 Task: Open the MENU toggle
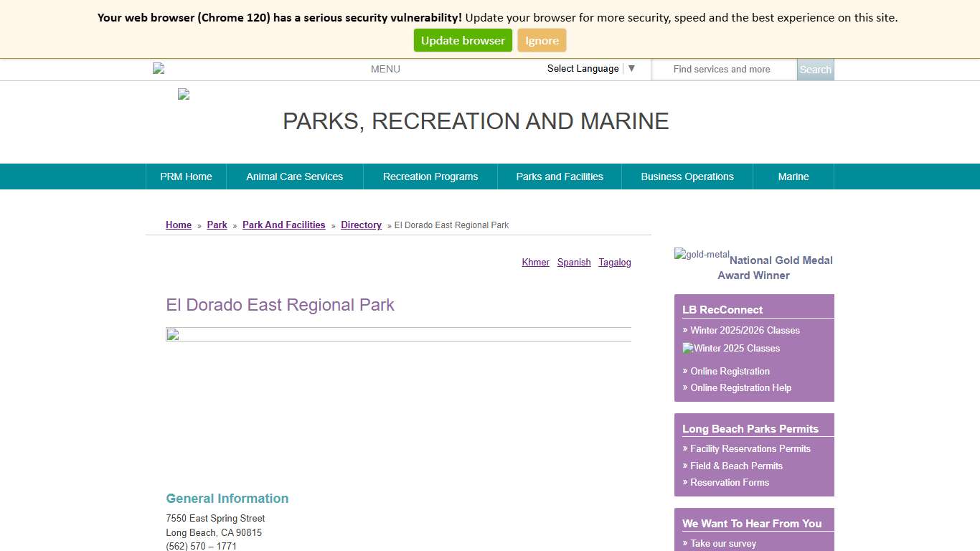[x=385, y=69]
